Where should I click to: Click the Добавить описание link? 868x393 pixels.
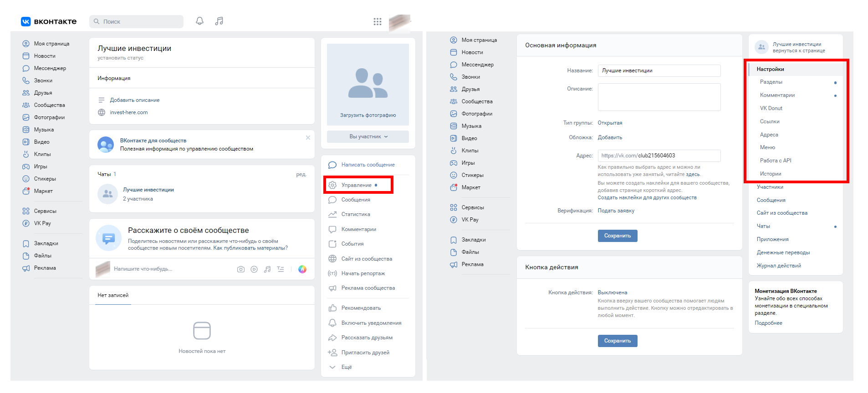click(x=135, y=100)
